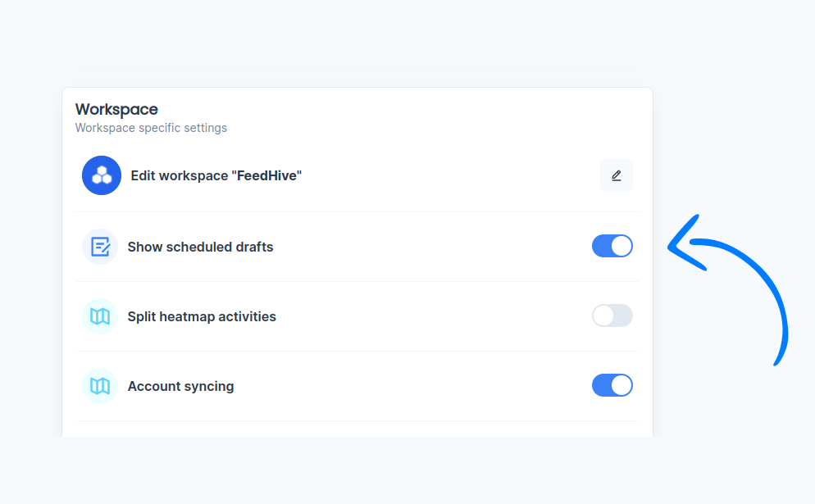Click the white knob on Split heatmap switch
The height and width of the screenshot is (504, 815).
[603, 316]
